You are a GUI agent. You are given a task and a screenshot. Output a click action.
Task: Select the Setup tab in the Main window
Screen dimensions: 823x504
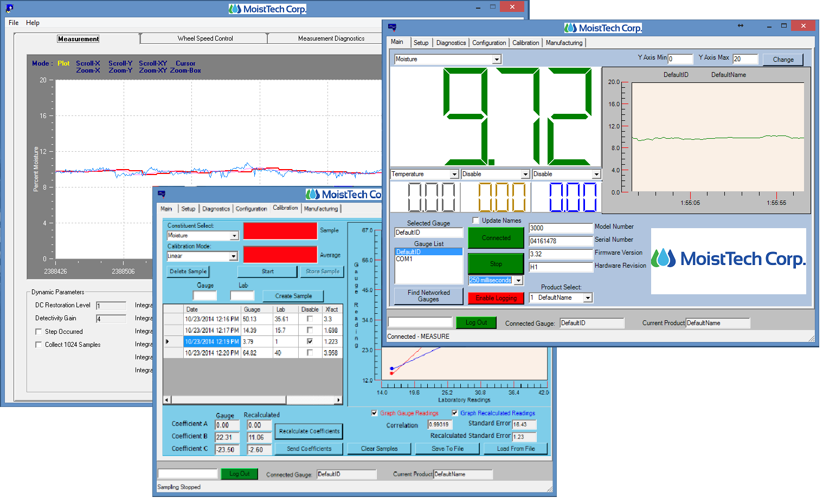(421, 43)
